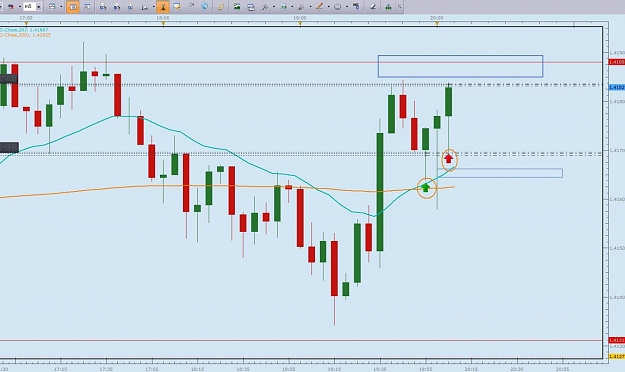
Task: Click the upper dark price label on the left edge
Action: 8,79
